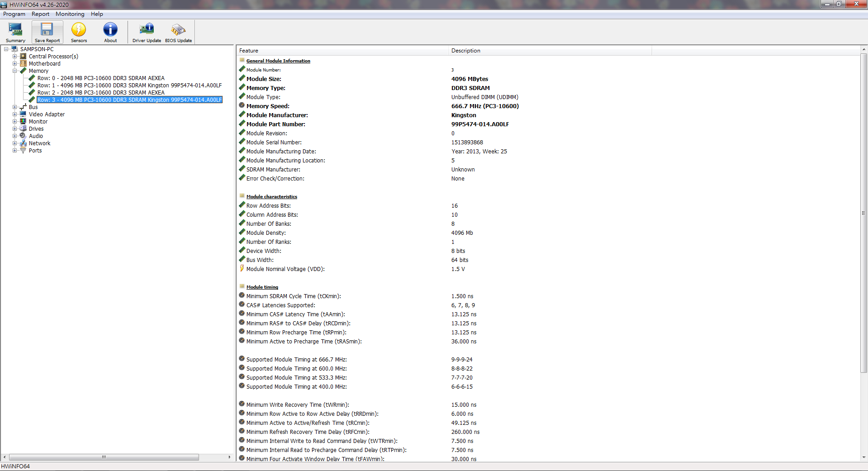
Task: Click the Motherboard tree icon
Action: point(23,64)
